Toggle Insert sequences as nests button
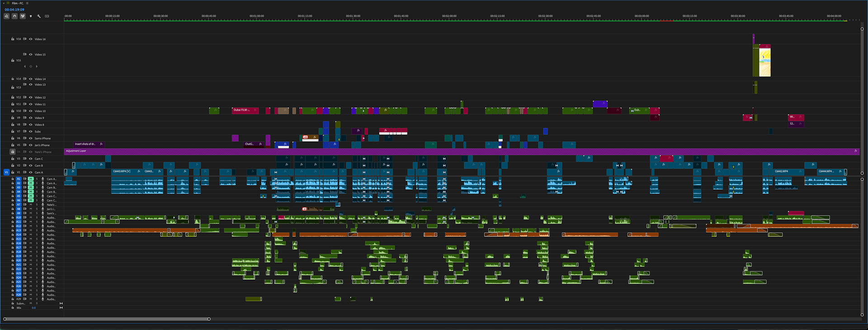This screenshot has height=330, width=868. coord(6,16)
